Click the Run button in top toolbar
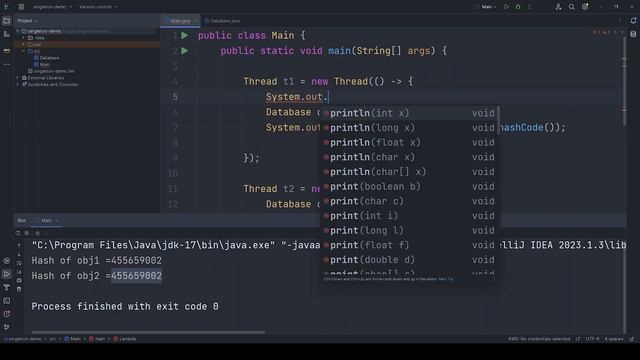Viewport: 640px width, 360px height. click(507, 7)
